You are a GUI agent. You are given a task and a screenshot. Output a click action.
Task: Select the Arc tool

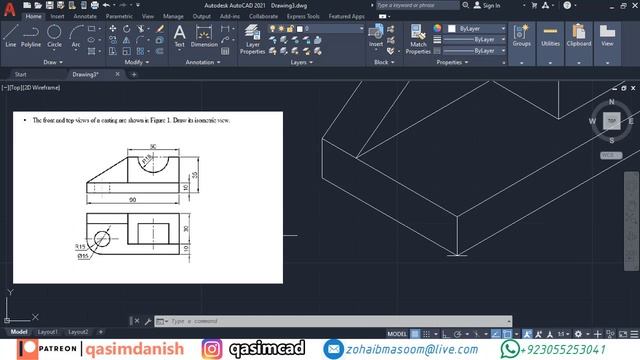(x=76, y=36)
